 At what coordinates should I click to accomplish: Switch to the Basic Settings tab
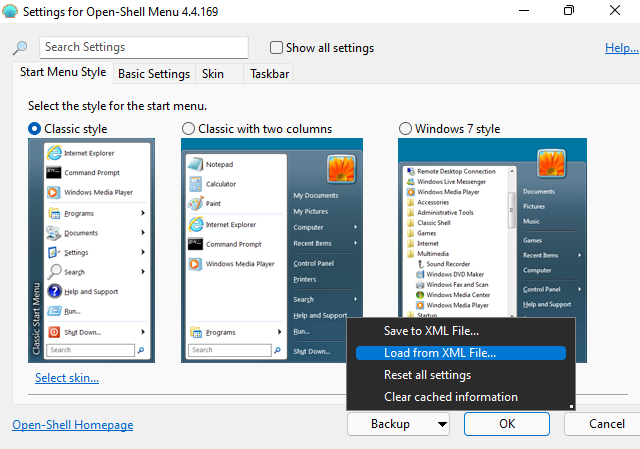(154, 74)
